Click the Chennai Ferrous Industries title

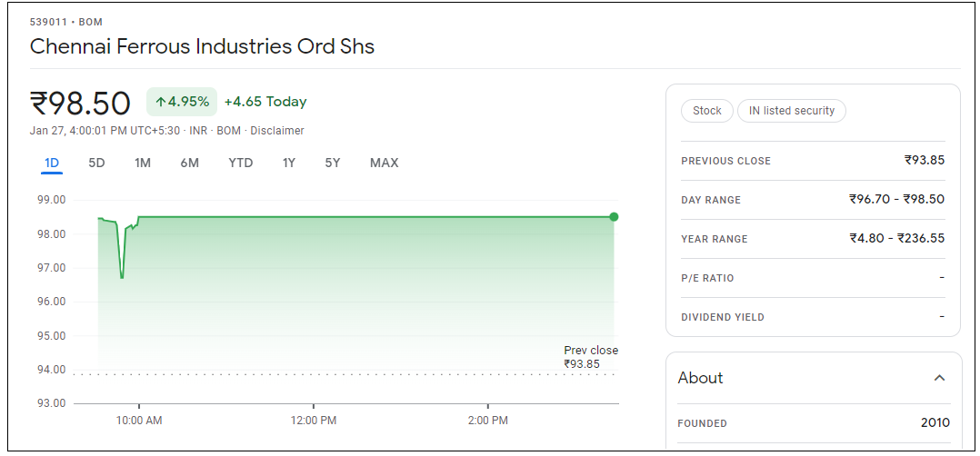[x=202, y=46]
